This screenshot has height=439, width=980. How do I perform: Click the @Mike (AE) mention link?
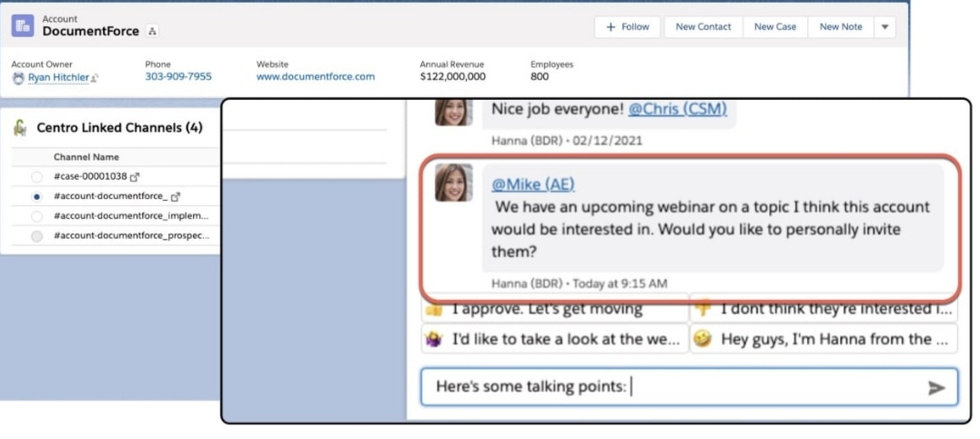click(533, 185)
